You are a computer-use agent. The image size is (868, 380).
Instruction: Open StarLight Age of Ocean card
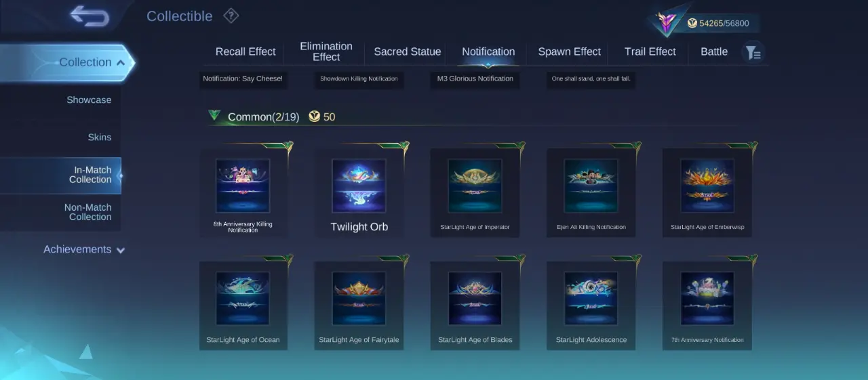(243, 306)
